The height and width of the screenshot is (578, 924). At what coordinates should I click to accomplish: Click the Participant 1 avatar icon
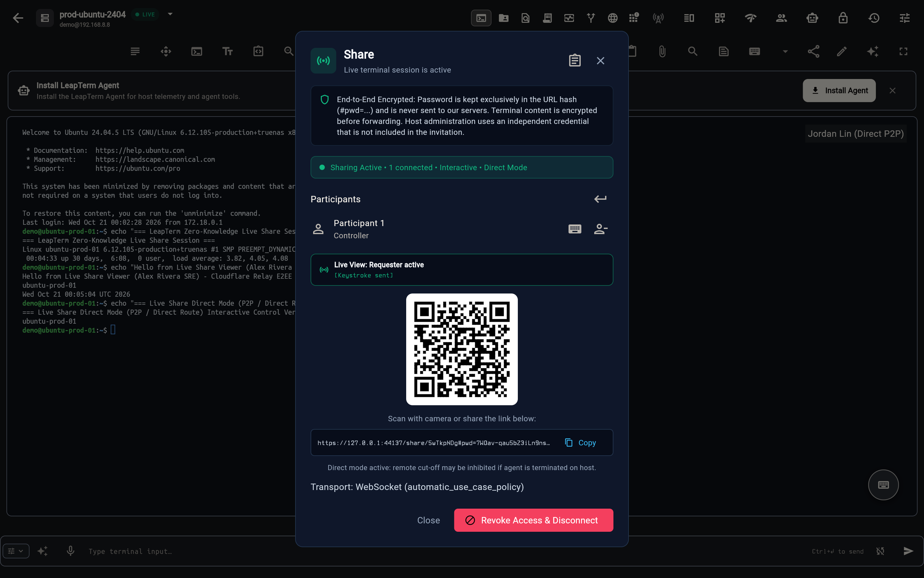[318, 229]
